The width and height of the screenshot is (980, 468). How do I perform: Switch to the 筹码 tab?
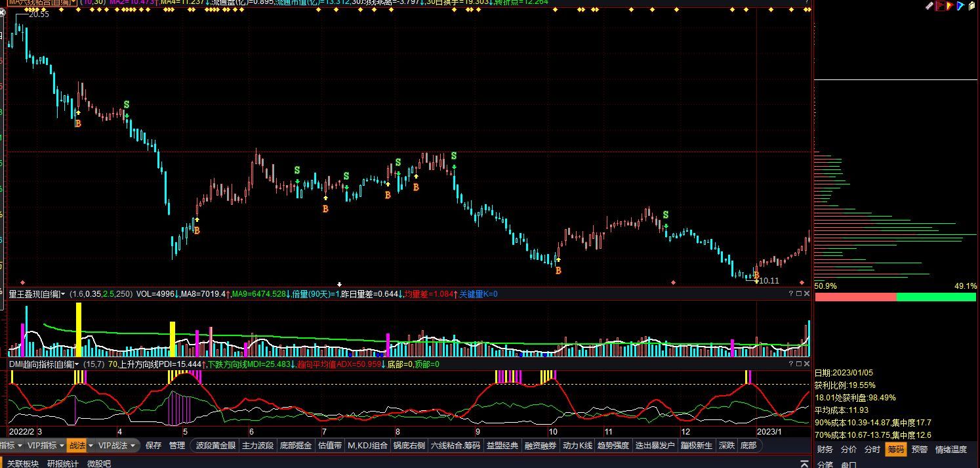[895, 450]
